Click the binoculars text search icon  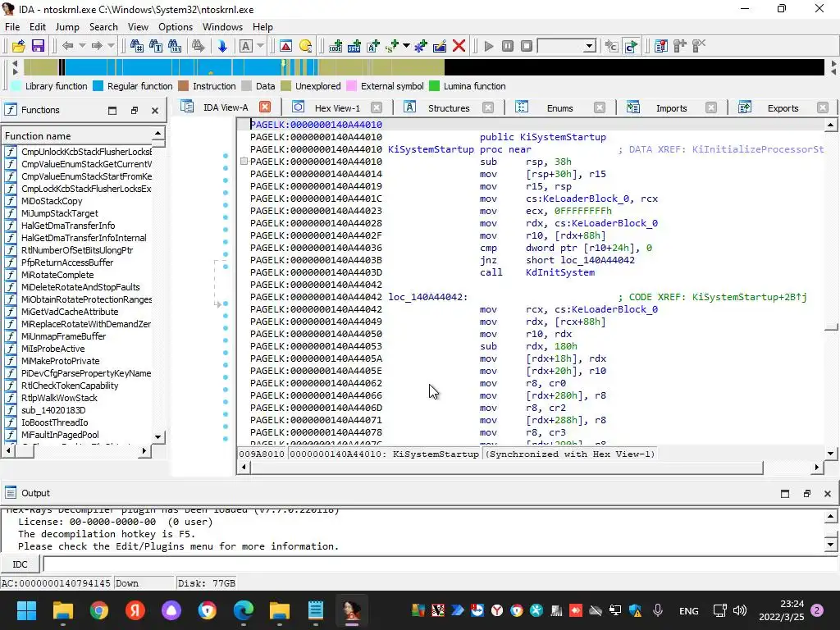coord(156,46)
